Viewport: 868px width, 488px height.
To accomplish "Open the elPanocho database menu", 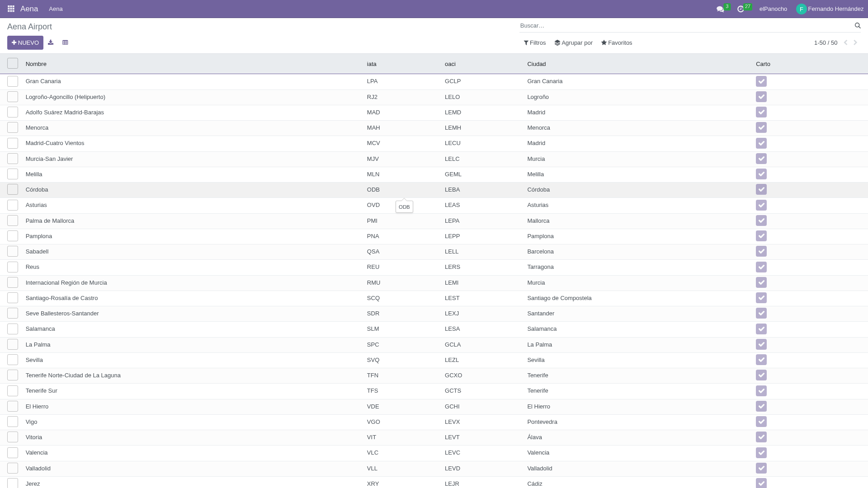I will tap(773, 9).
